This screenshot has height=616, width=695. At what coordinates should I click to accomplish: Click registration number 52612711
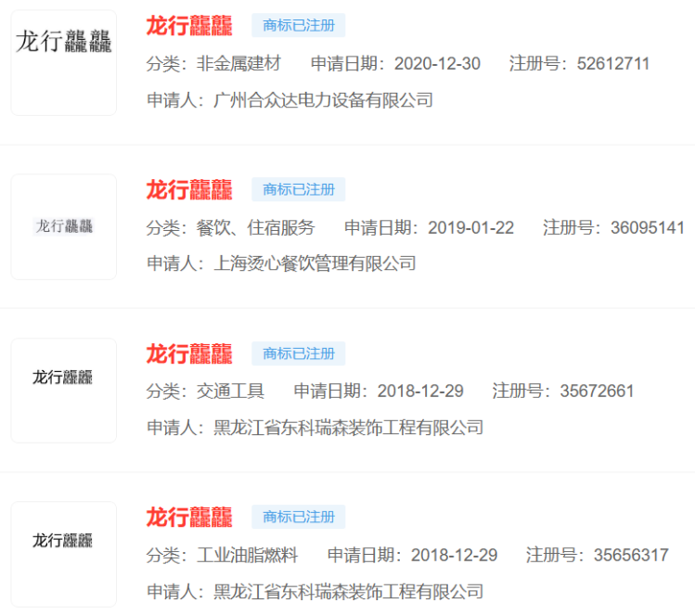click(613, 64)
